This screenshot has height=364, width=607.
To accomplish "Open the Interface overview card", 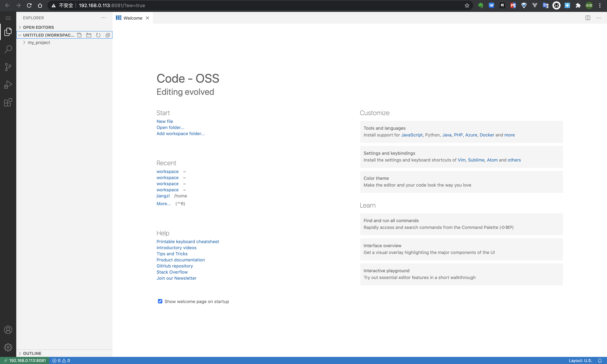I will pos(461,249).
